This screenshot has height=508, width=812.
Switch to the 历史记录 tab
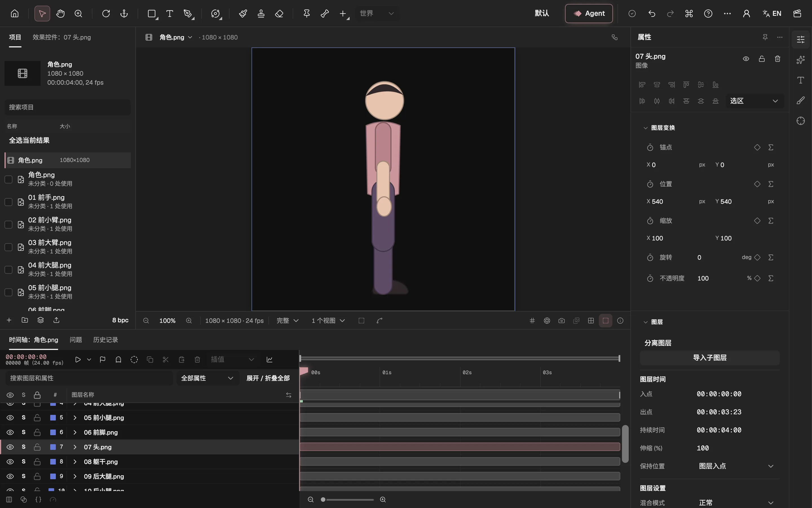[x=106, y=340]
